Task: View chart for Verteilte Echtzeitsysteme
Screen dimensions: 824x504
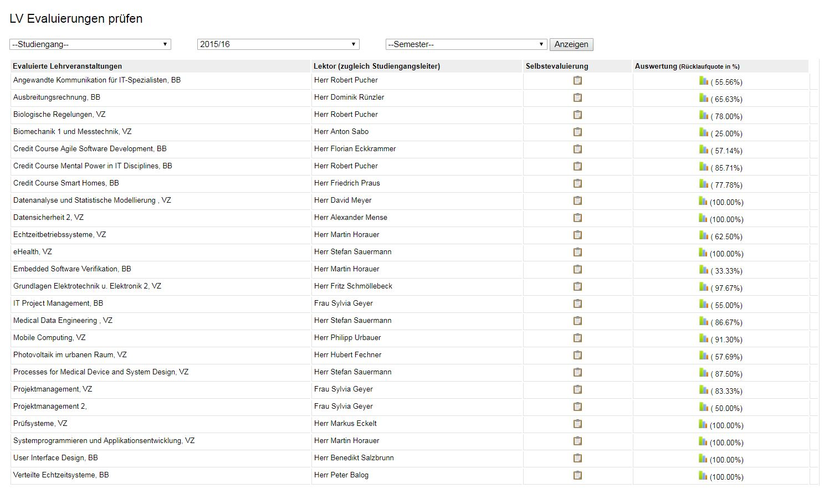Action: 703,476
